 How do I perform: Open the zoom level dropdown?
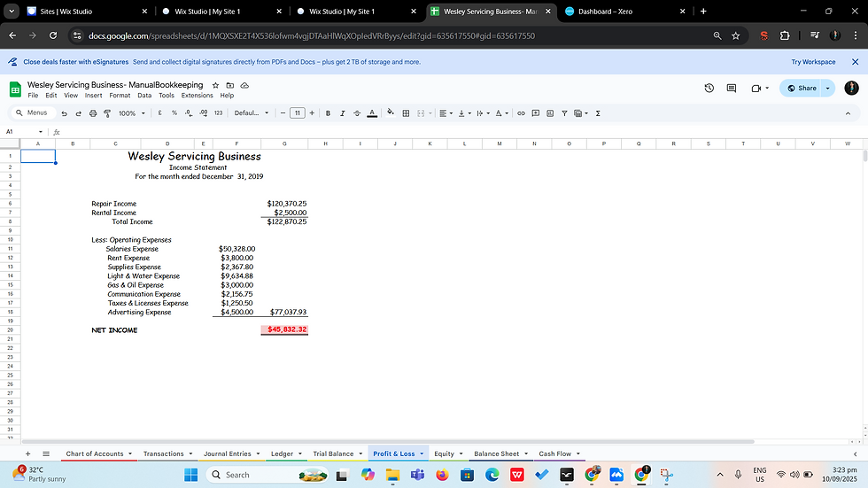point(132,112)
